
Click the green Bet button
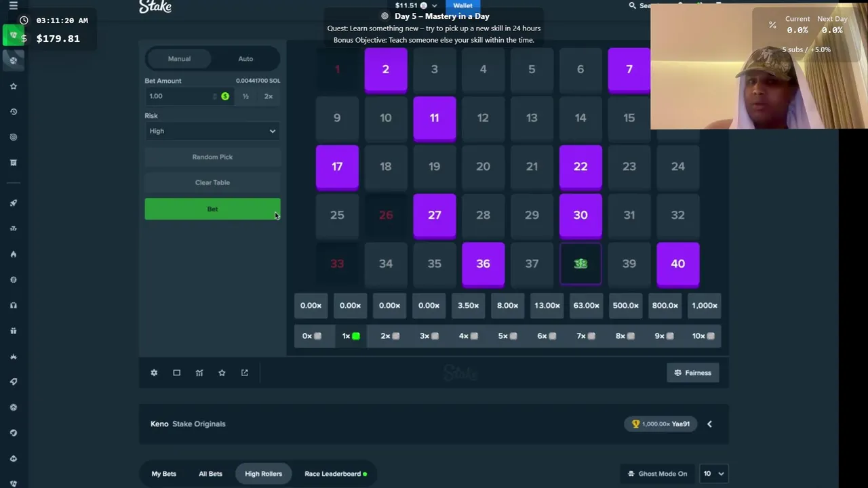coord(212,209)
